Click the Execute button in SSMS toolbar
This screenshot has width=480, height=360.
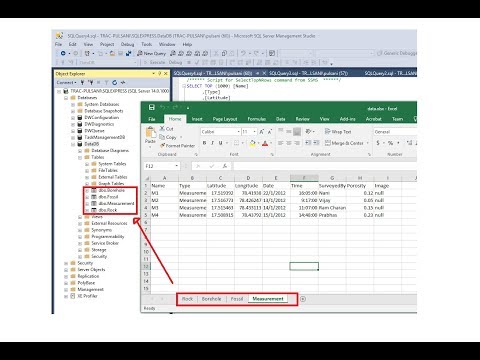coord(154,62)
